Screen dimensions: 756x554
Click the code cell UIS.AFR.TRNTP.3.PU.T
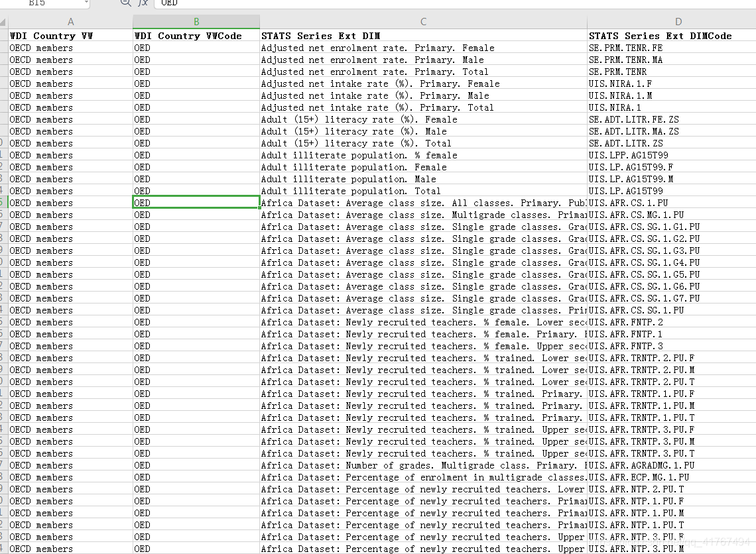(x=672, y=453)
